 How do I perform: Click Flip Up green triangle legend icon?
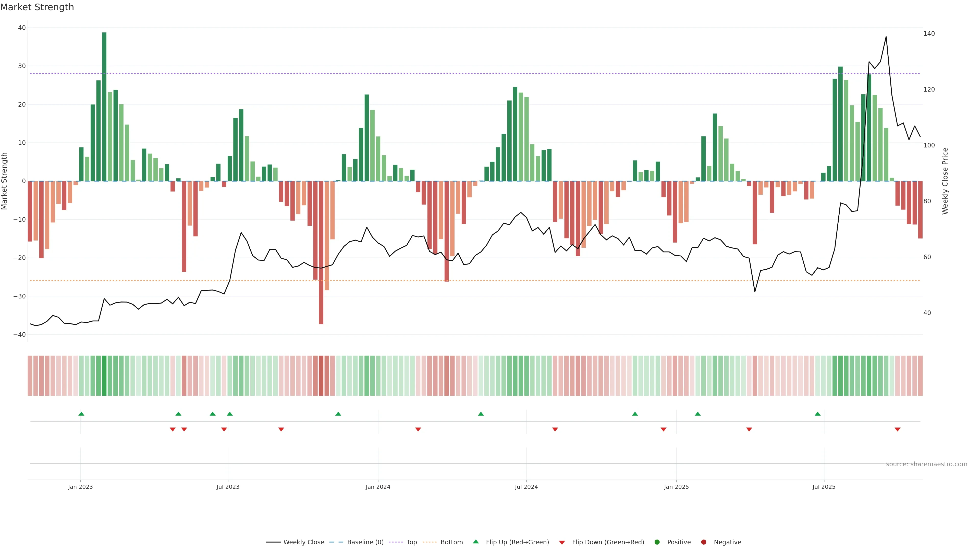tap(475, 542)
